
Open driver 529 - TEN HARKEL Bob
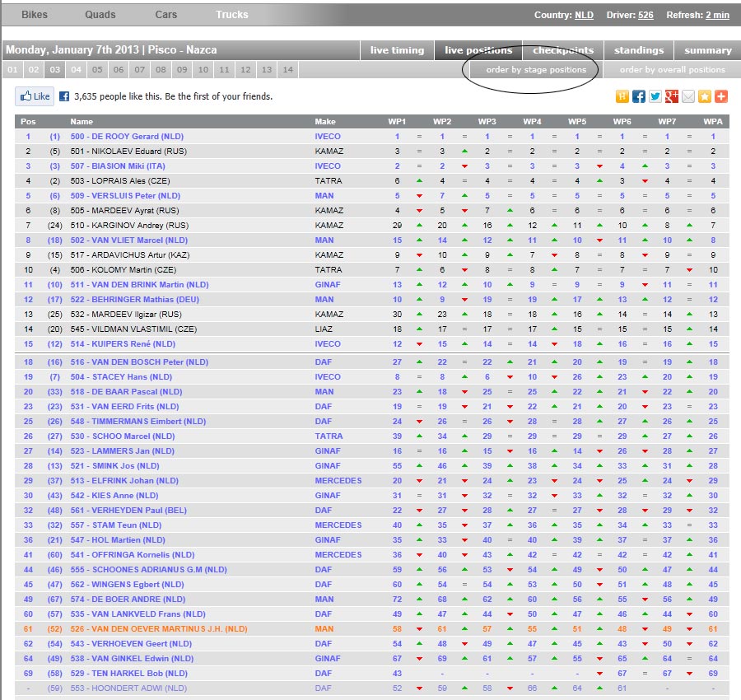click(129, 674)
